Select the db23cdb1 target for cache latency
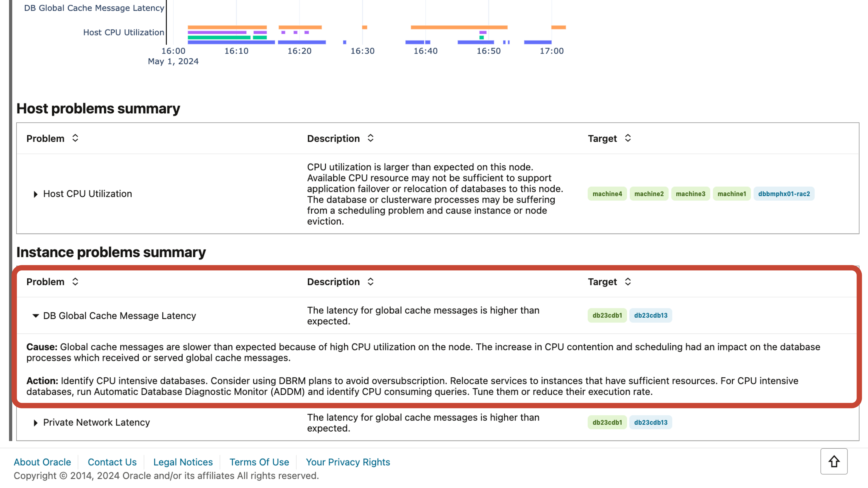Viewport: 868px width, 488px height. click(x=607, y=315)
